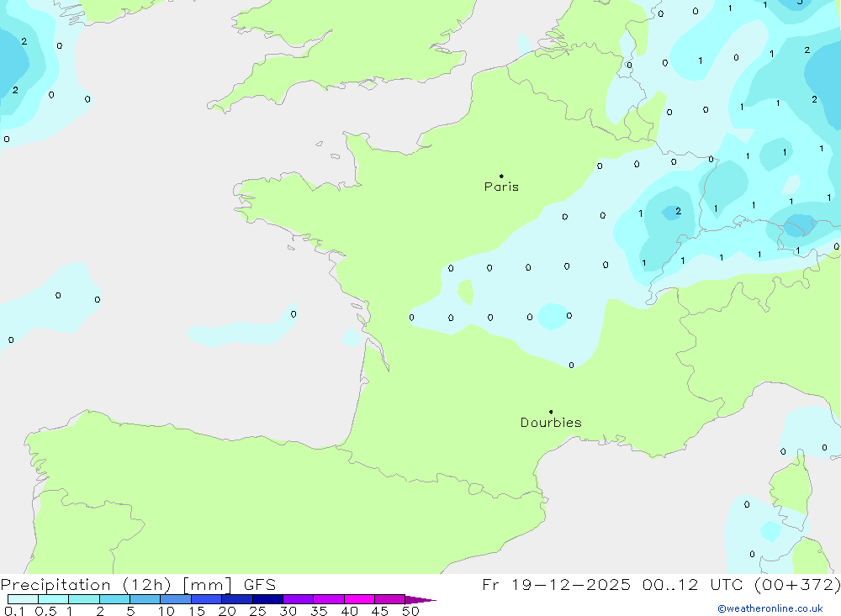Pick the 2–5 mm legend swatch
The width and height of the screenshot is (841, 616).
click(x=114, y=599)
